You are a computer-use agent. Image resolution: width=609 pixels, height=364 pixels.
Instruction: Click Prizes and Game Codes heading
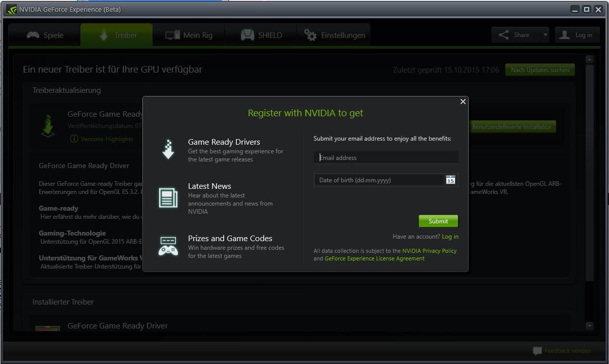[230, 238]
